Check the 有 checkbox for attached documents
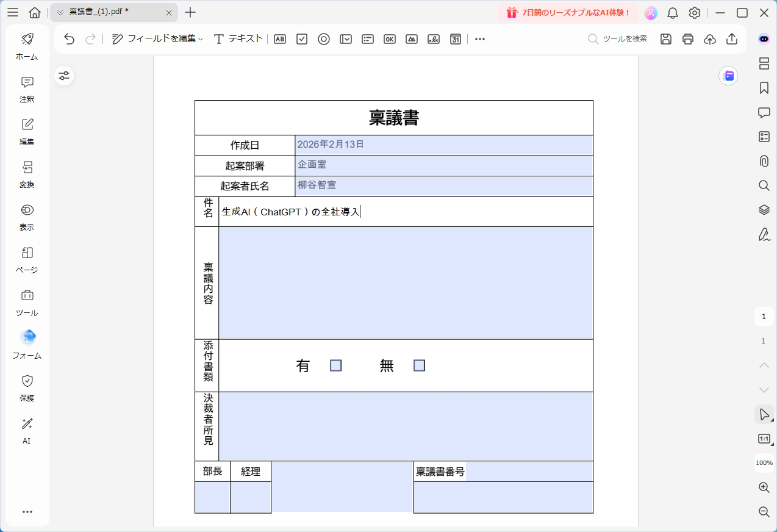 coord(335,365)
